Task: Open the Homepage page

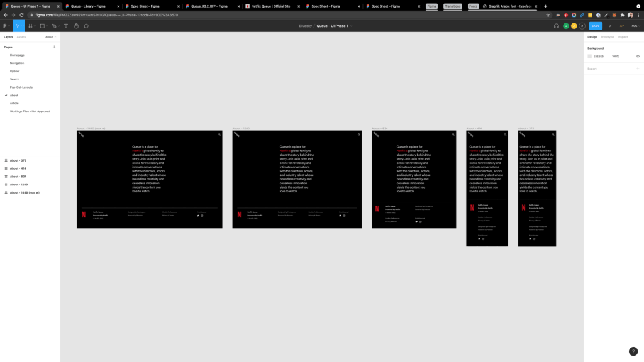Action: click(17, 55)
